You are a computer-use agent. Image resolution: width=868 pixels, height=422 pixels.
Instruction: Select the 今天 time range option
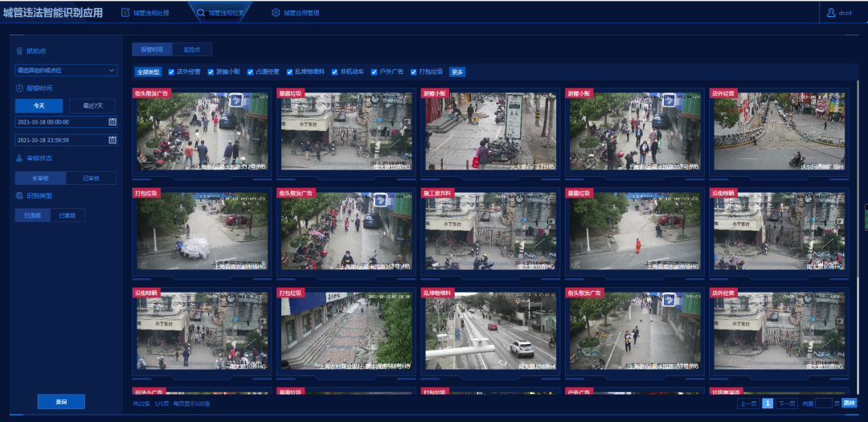[39, 106]
